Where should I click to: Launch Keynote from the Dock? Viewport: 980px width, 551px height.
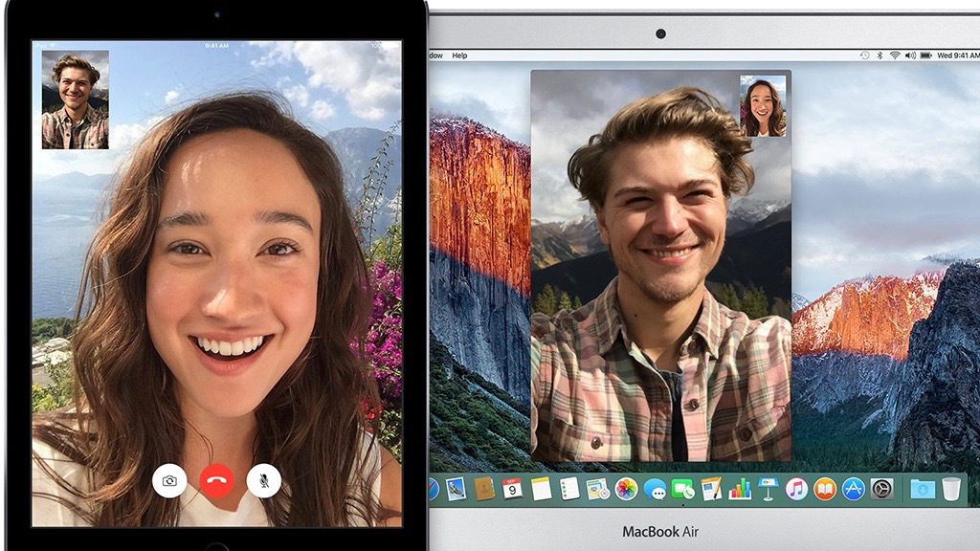click(768, 490)
